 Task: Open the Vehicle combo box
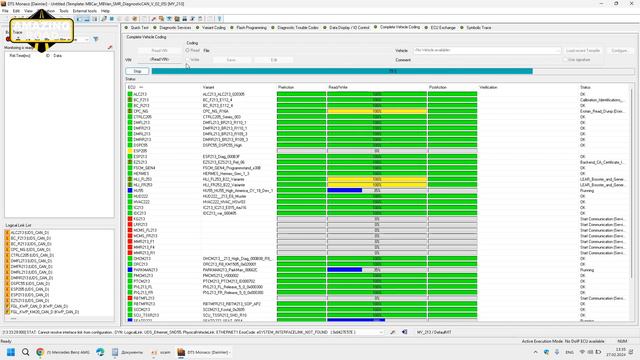tap(487, 50)
